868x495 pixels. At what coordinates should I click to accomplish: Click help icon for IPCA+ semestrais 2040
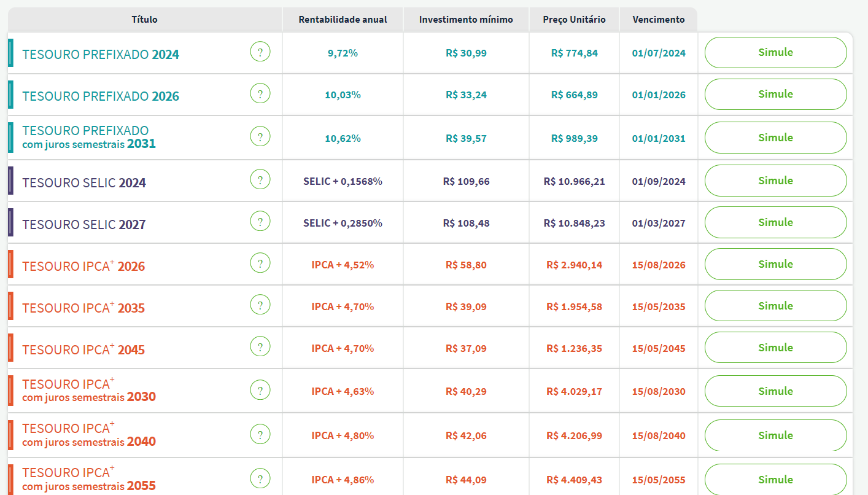click(x=260, y=435)
